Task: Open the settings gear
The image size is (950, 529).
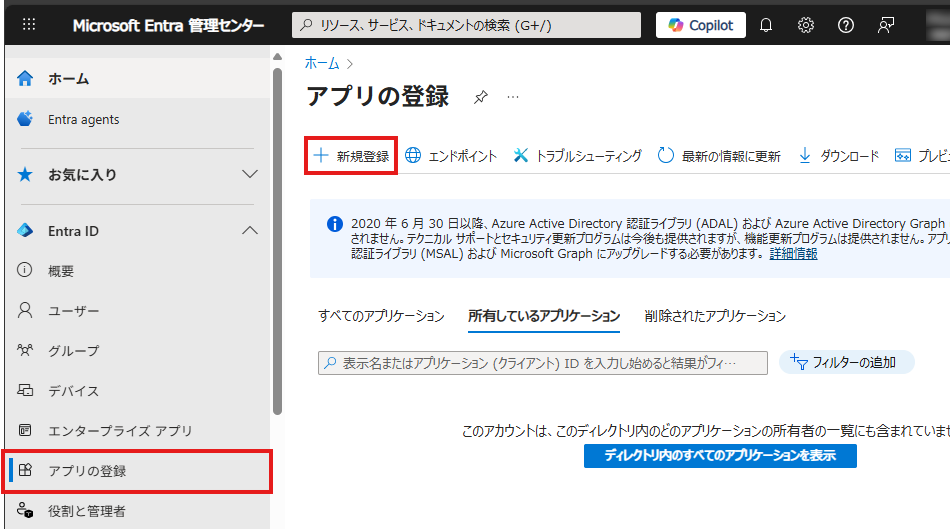Action: pos(805,25)
